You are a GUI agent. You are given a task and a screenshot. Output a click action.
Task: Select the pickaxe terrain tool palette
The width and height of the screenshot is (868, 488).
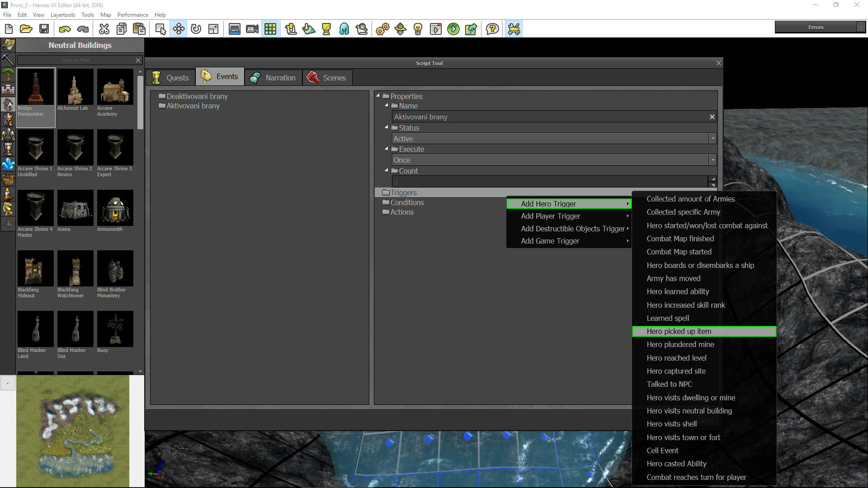click(x=8, y=59)
